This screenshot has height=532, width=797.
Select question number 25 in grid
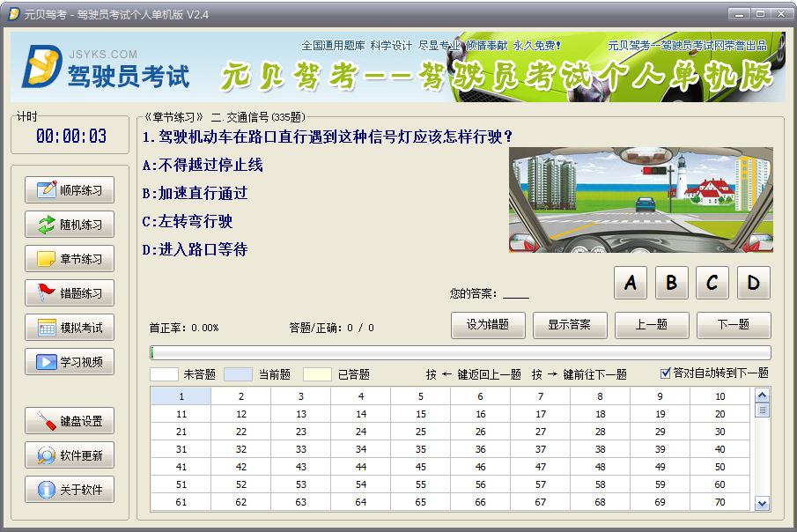pos(421,432)
